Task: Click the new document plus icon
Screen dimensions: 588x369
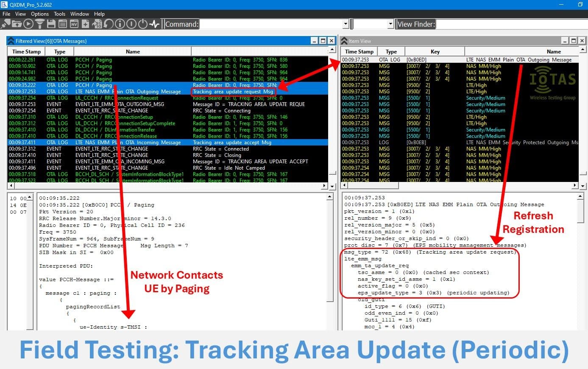Action: coord(85,24)
